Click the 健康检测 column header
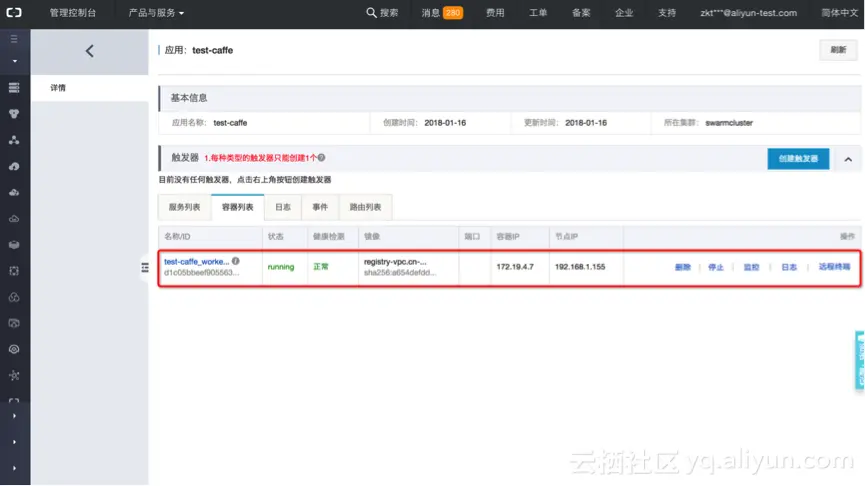The image size is (865, 486). 328,237
